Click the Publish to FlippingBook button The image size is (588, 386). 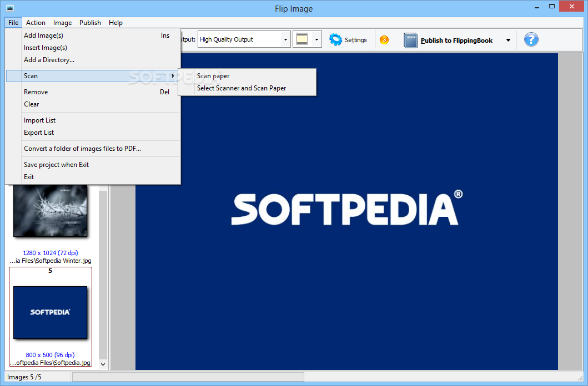[456, 40]
